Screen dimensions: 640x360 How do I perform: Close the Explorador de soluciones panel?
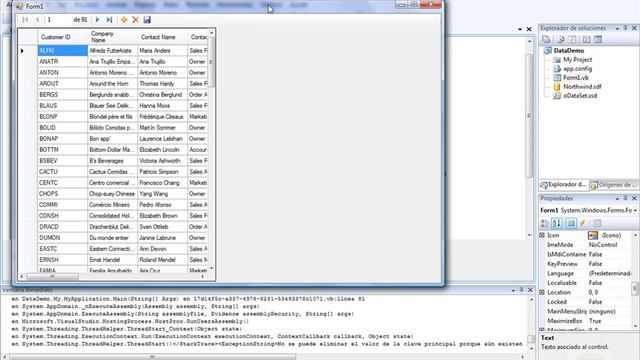click(x=634, y=28)
